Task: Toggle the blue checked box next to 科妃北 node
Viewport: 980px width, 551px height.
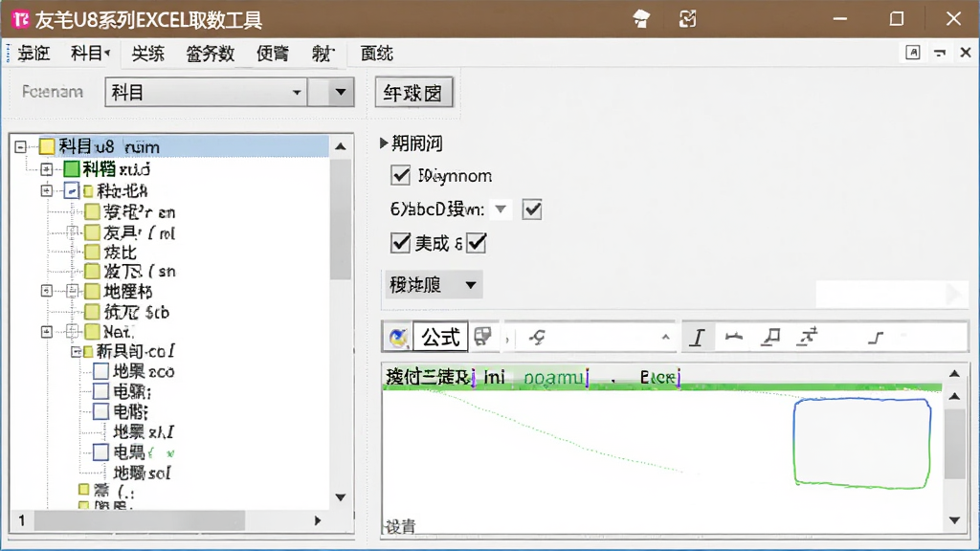Action: pyautogui.click(x=71, y=190)
